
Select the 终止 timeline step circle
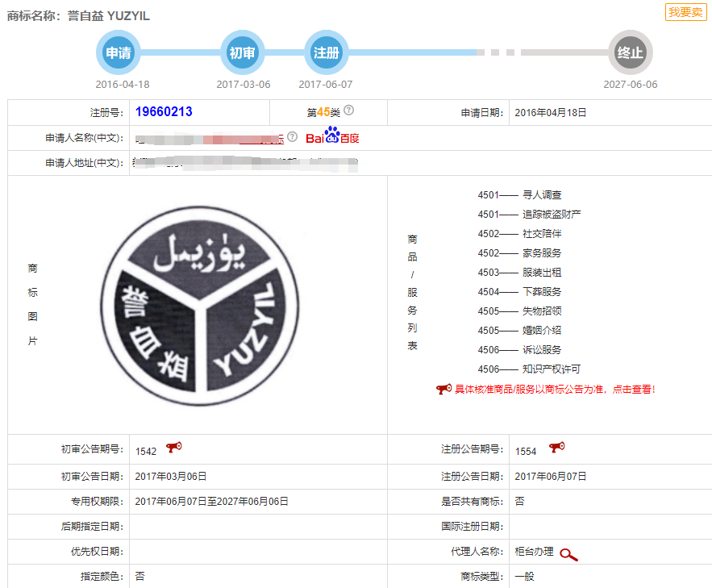point(631,52)
